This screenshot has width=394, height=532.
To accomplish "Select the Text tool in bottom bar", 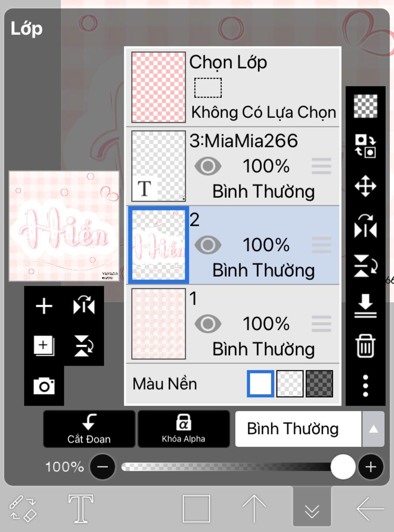I will (x=81, y=509).
